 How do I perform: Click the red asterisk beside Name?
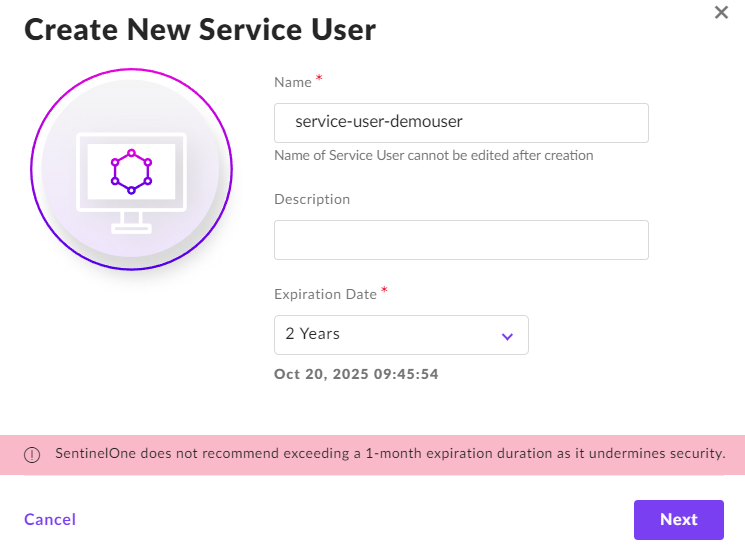coord(319,79)
